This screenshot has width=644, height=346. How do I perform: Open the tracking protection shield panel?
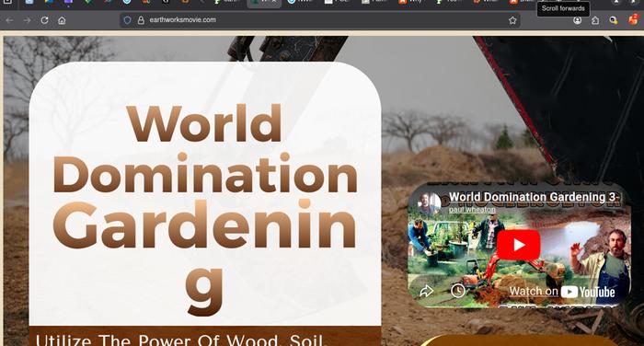(127, 20)
